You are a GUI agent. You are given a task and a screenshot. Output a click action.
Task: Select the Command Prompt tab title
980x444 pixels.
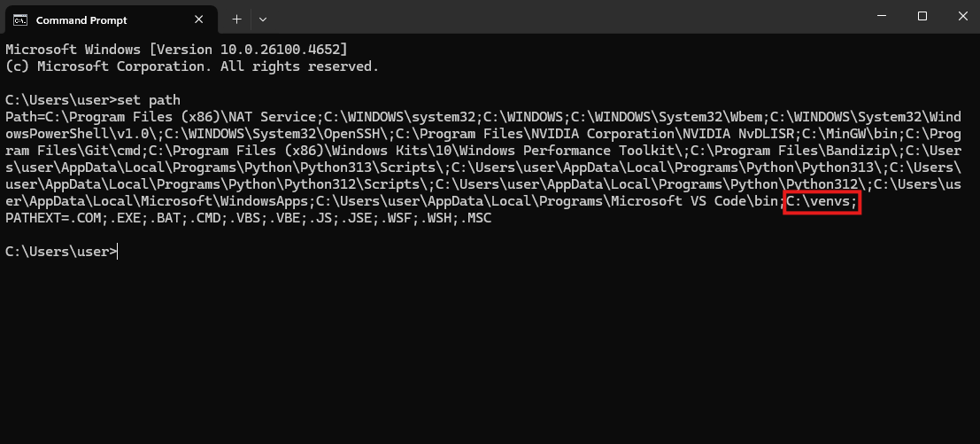81,20
